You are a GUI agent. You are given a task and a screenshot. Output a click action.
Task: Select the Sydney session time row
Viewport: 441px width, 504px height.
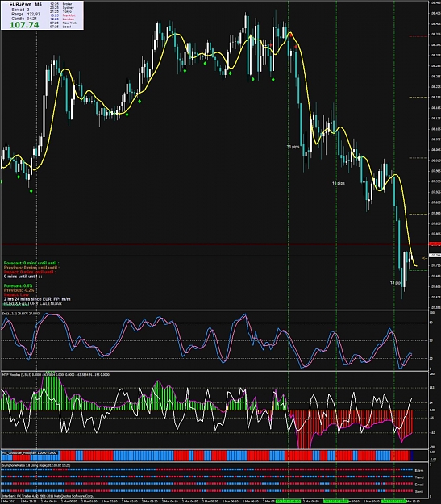click(x=62, y=8)
